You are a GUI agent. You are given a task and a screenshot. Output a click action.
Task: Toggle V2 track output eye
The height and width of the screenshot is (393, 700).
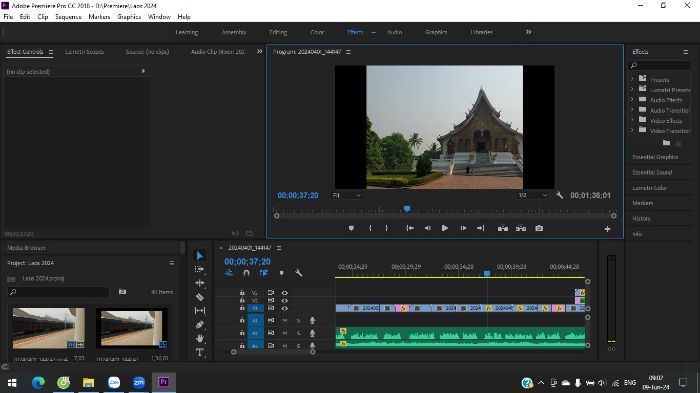[x=284, y=301]
